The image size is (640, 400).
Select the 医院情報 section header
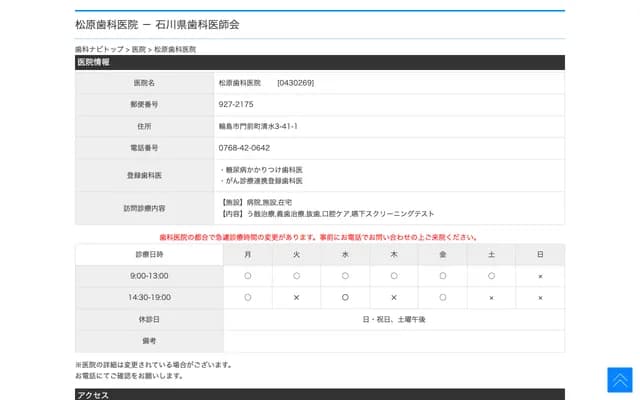(94, 62)
